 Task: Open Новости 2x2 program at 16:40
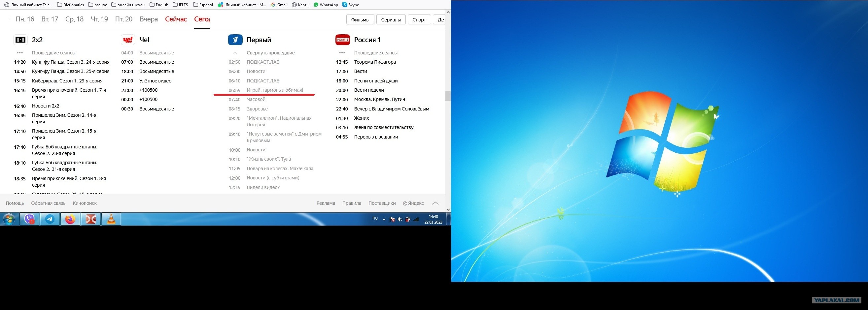click(46, 106)
